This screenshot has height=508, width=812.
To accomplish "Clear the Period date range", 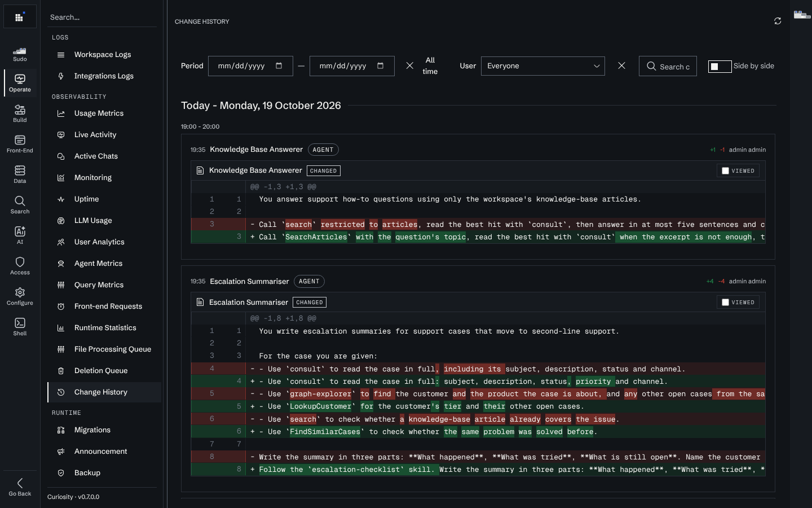I will (410, 65).
